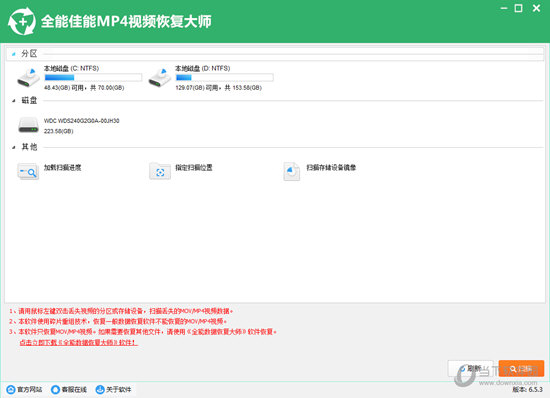Select the text 本地磁盘 (D: NTFS)
Image resolution: width=550 pixels, height=398 pixels.
point(203,68)
